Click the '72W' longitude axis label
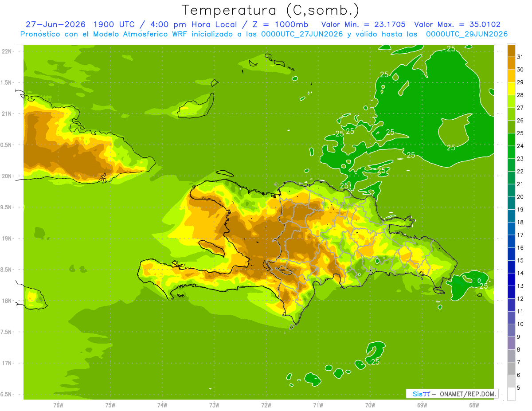Image resolution: width=532 pixels, height=411 pixels. click(266, 405)
